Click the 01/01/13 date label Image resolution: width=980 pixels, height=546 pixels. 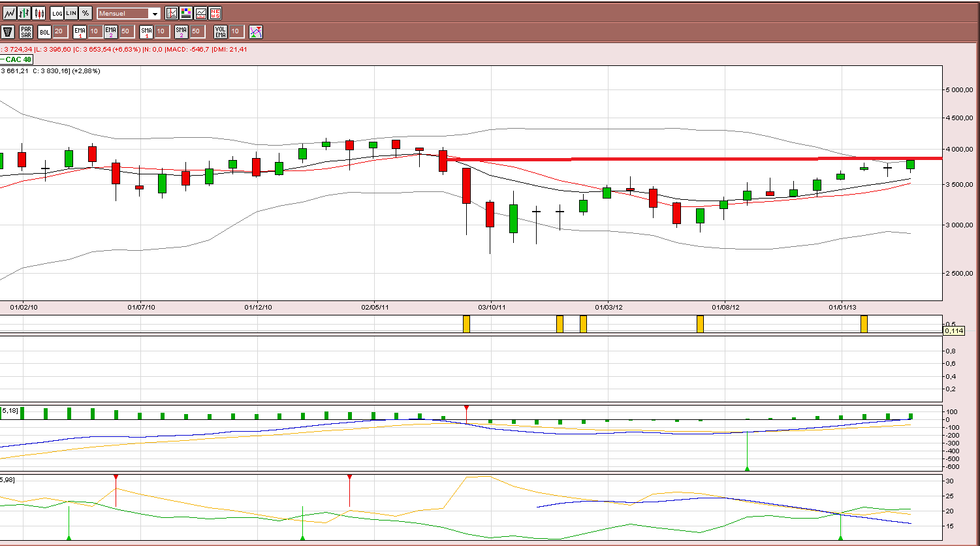pos(842,306)
